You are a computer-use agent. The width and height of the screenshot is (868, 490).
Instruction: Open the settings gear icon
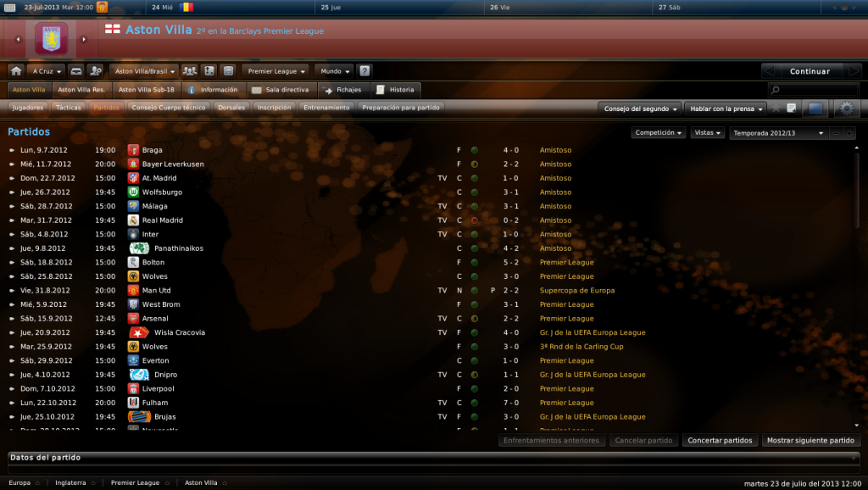847,109
